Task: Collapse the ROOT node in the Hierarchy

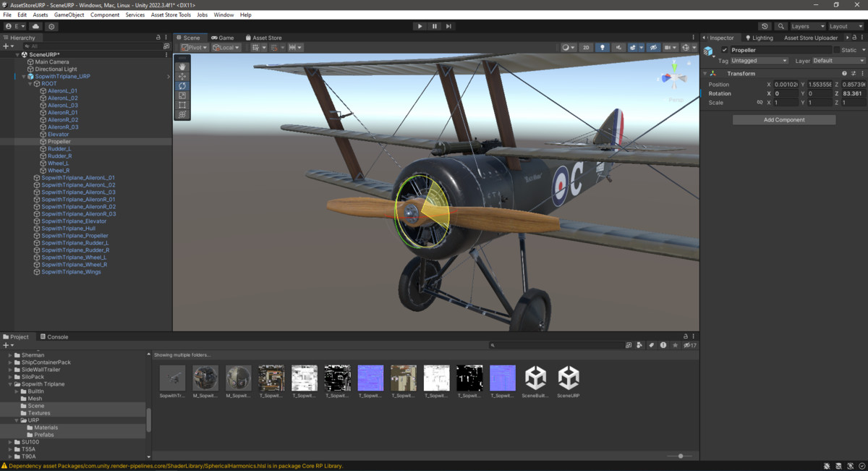Action: pyautogui.click(x=30, y=83)
